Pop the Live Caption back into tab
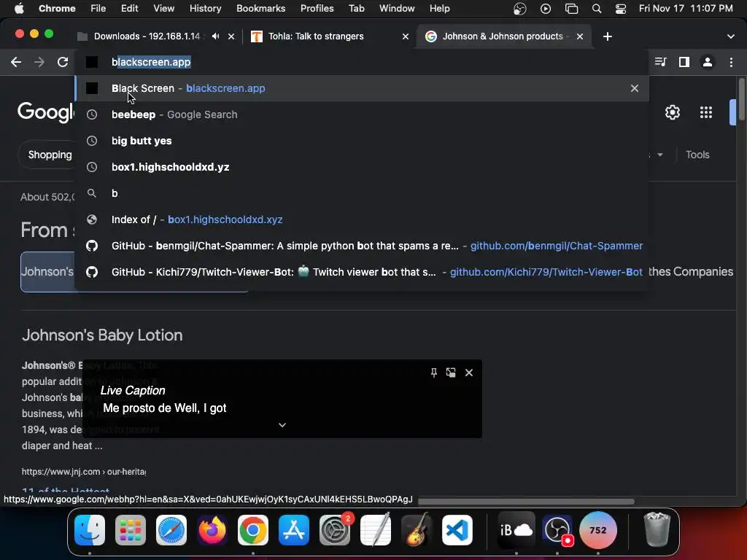Screen dimensions: 747x560 coord(451,373)
